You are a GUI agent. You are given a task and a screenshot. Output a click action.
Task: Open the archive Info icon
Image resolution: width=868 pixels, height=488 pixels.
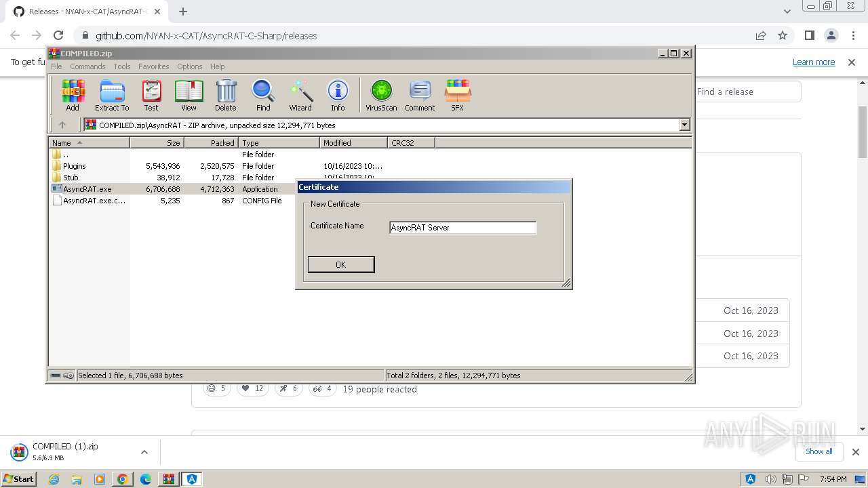338,95
